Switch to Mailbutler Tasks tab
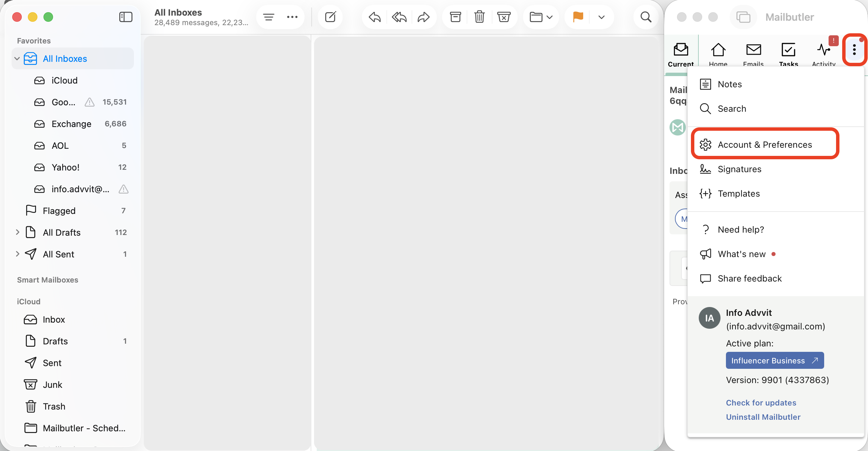868x451 pixels. tap(788, 54)
